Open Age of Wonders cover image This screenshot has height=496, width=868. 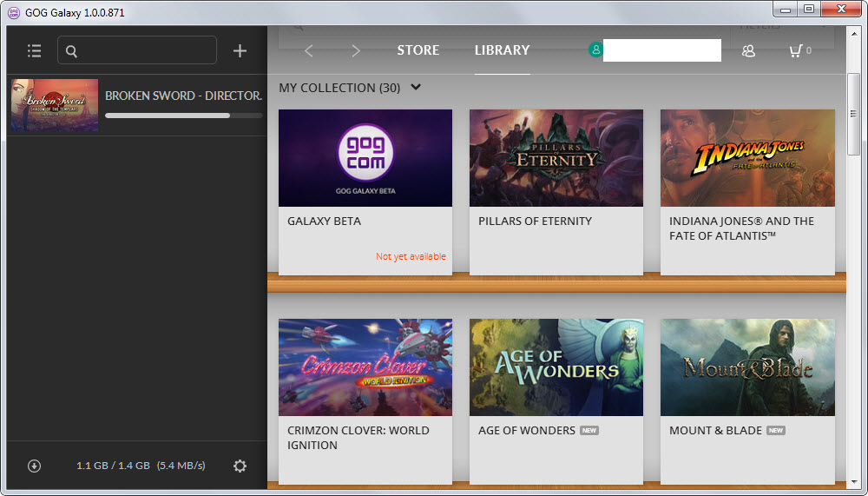(x=556, y=367)
